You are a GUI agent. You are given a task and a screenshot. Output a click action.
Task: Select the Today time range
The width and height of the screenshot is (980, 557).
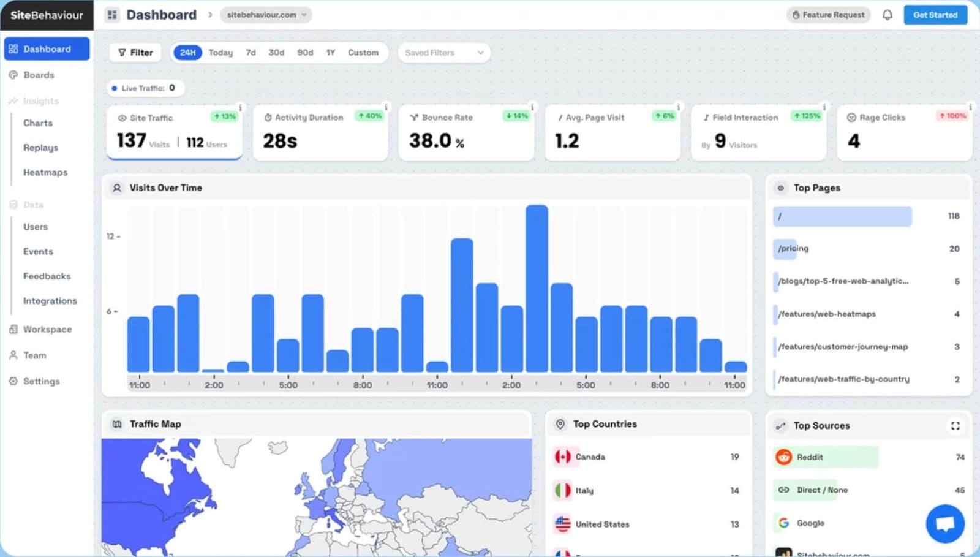(221, 53)
